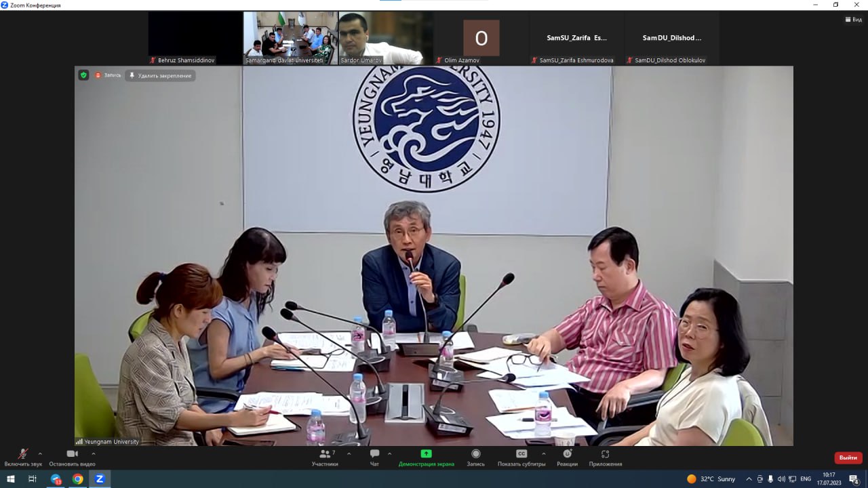Start screen sharing with Демонстрация экрана
The height and width of the screenshot is (488, 868).
pyautogui.click(x=426, y=457)
